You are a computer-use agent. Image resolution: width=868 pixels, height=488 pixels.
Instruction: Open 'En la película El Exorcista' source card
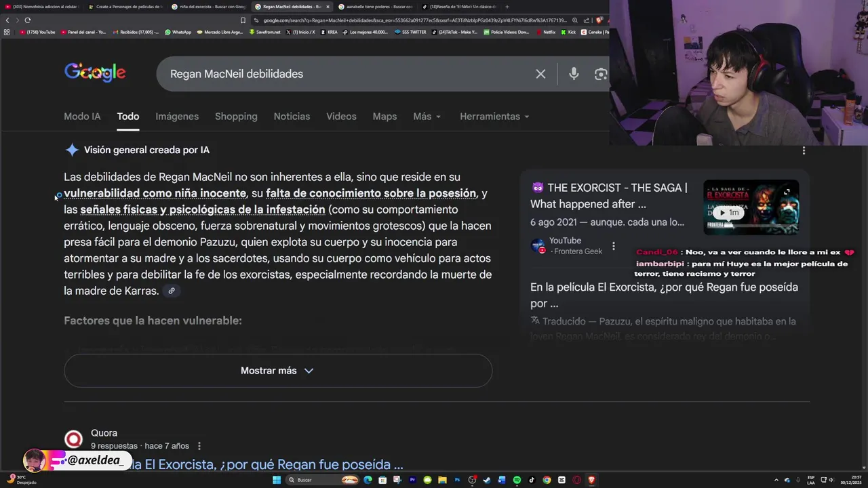[x=664, y=295]
